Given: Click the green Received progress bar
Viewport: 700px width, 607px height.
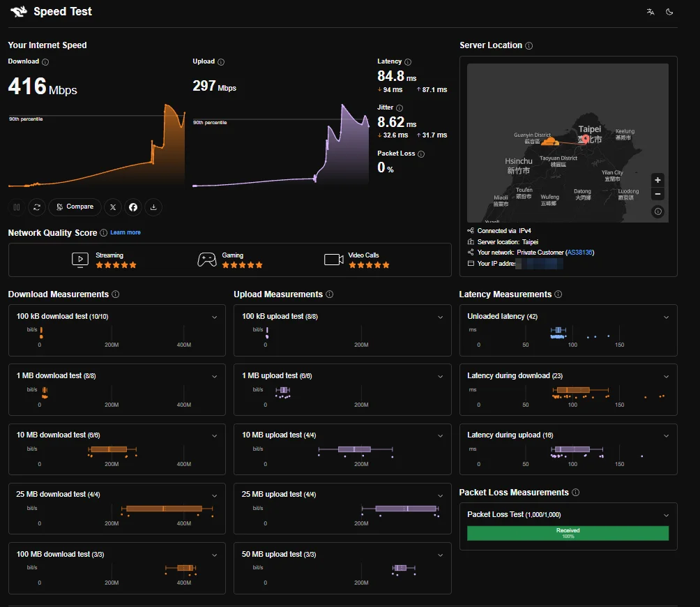Looking at the screenshot, I should [x=568, y=533].
